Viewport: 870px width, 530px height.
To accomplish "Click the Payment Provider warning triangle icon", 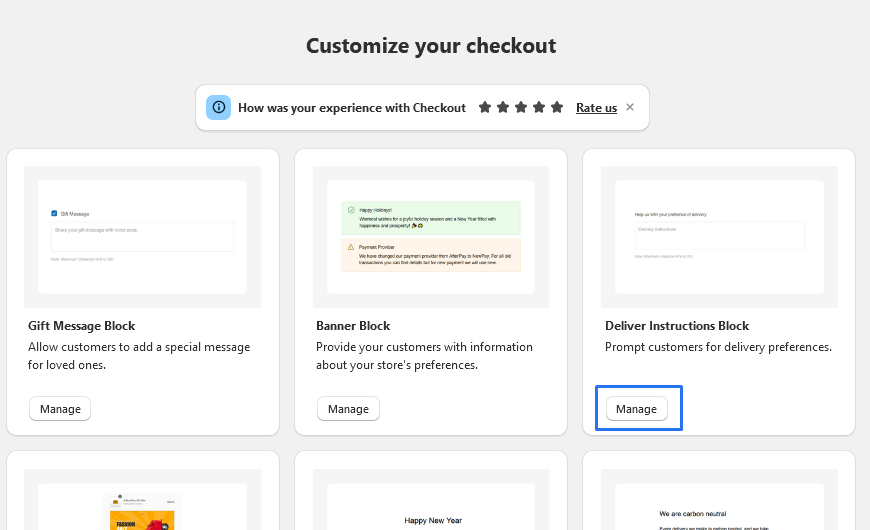I will pyautogui.click(x=350, y=246).
